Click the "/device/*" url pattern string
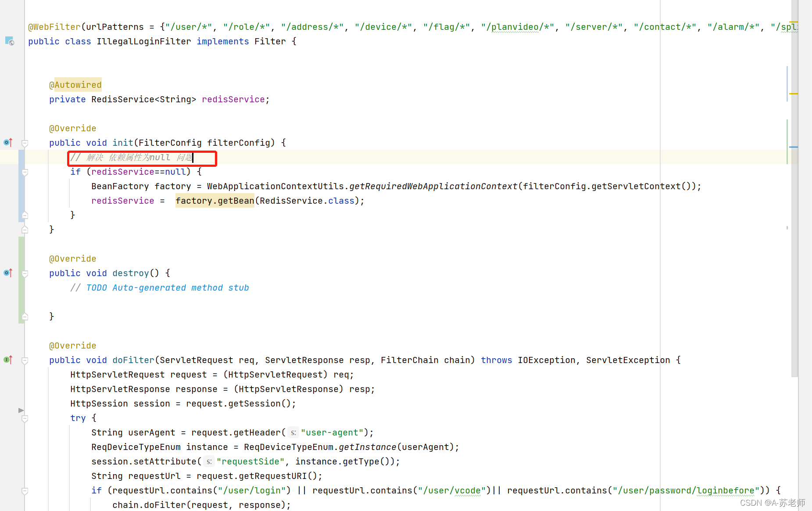The height and width of the screenshot is (511, 812). (383, 27)
